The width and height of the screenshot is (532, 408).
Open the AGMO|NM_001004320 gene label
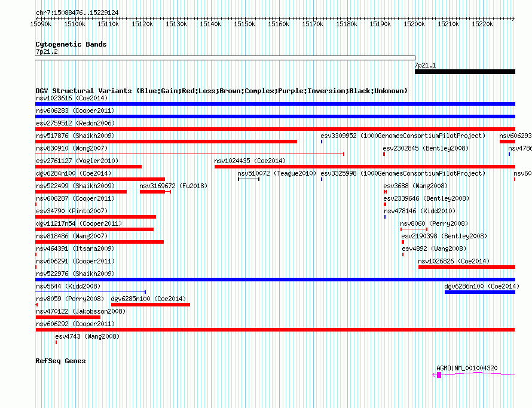467,368
